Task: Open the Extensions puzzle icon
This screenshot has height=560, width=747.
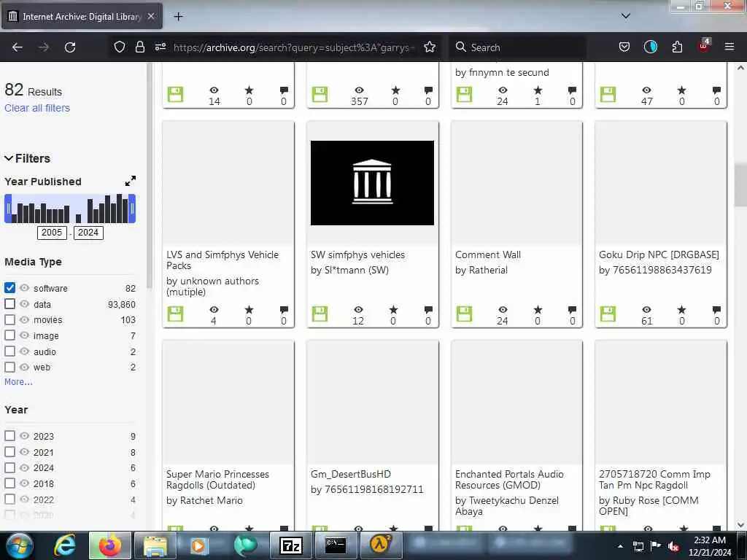Action: (x=677, y=47)
